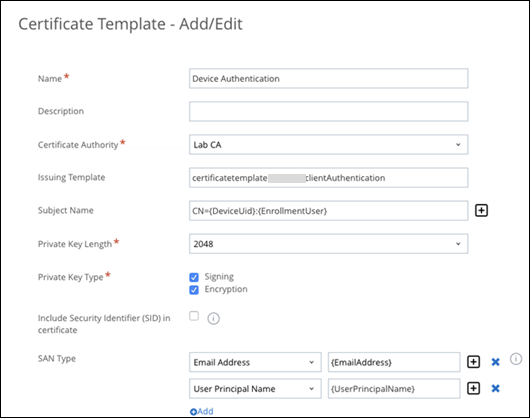The image size is (530, 418).
Task: Uncheck the Signing private key type
Action: 194,277
